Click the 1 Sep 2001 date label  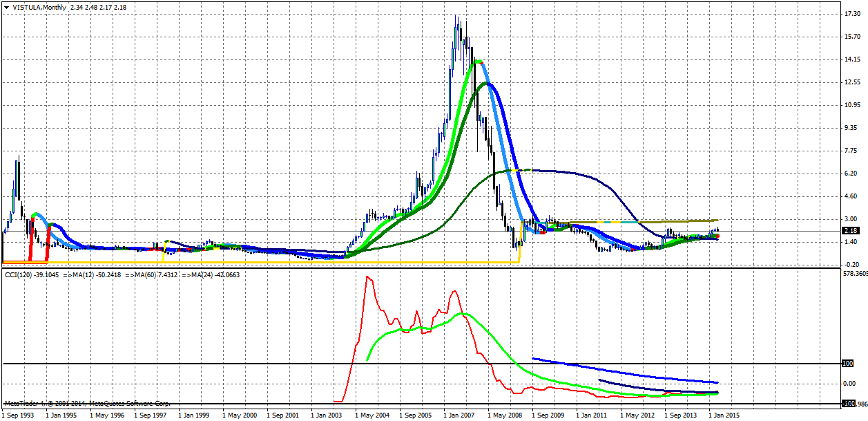click(284, 415)
